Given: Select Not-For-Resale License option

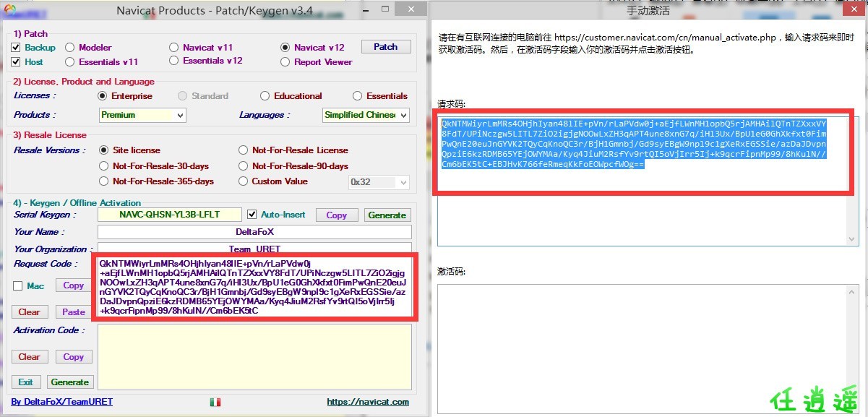Looking at the screenshot, I should click(244, 150).
